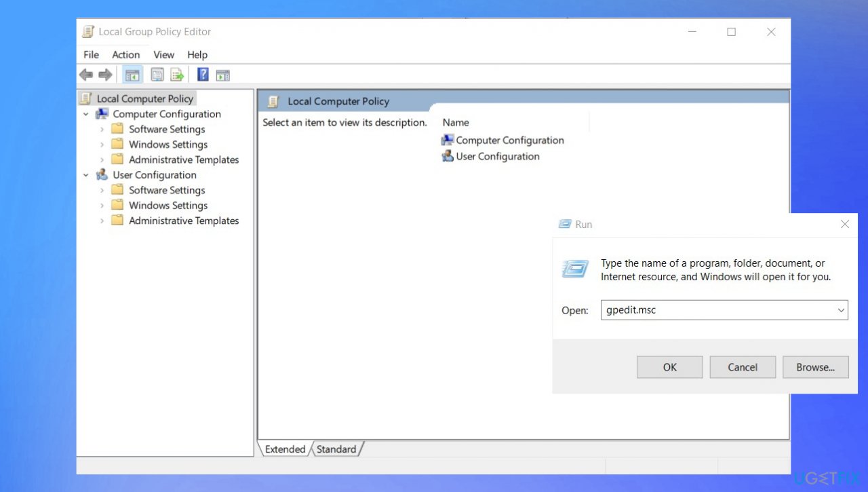
Task: Click Cancel in the Run dialog
Action: coord(743,367)
